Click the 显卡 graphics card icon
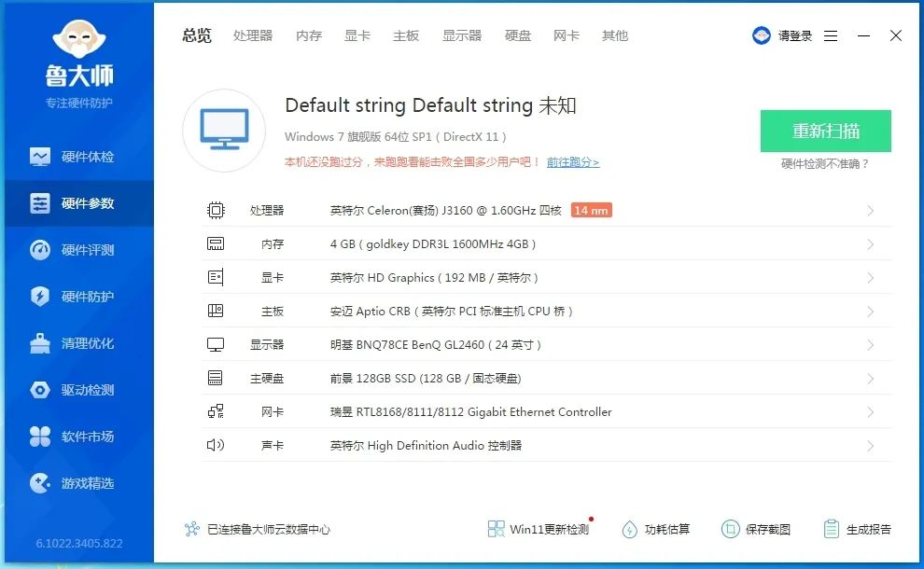Viewport: 924px width, 569px height. pos(216,277)
